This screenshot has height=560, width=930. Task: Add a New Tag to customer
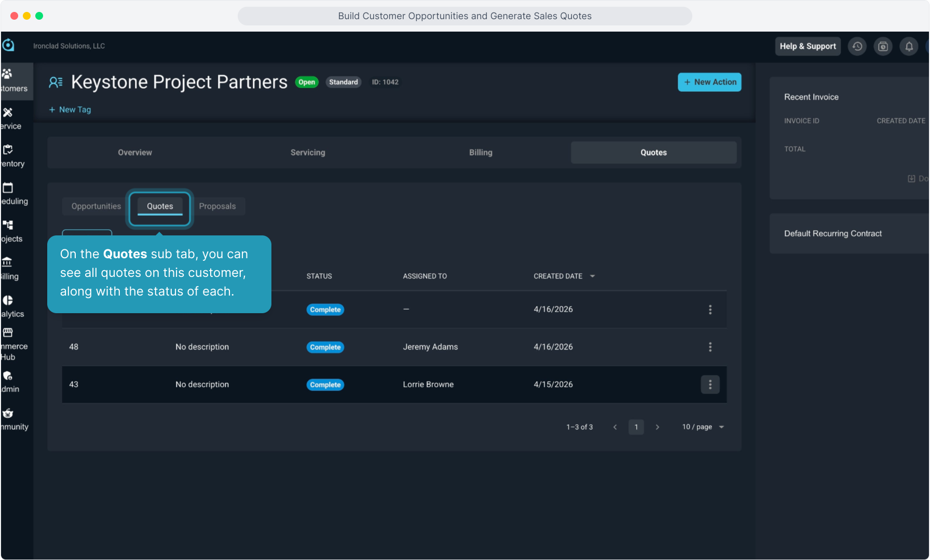point(70,110)
